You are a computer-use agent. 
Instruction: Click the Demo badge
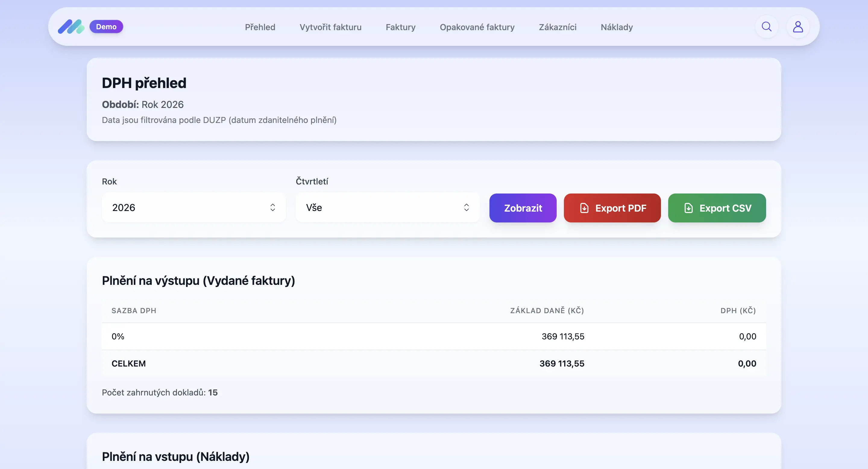tap(106, 27)
